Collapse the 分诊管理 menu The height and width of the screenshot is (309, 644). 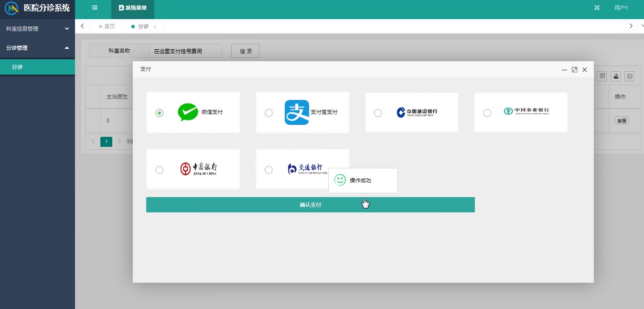[37, 48]
